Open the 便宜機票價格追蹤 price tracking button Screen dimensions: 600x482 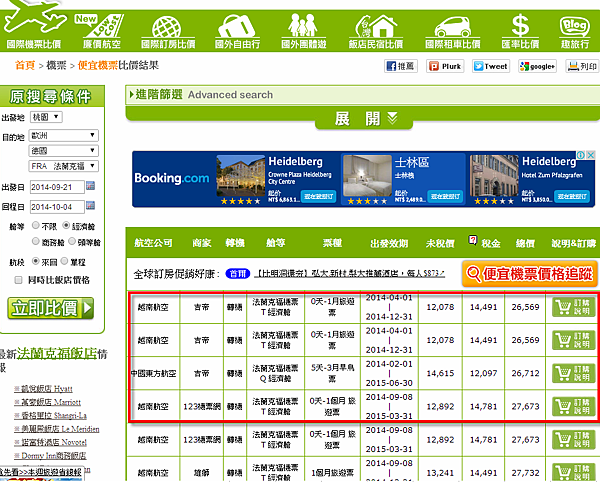(530, 274)
